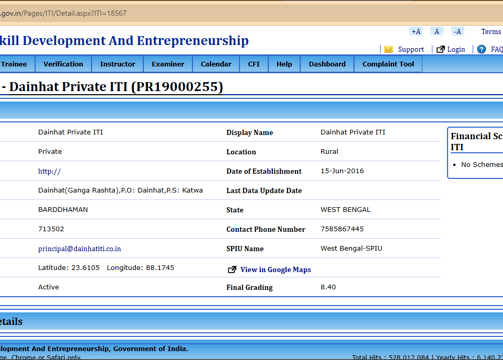Viewport: 503px width, 360px height.
Task: Click the No Schemes list entry
Action: 482,164
